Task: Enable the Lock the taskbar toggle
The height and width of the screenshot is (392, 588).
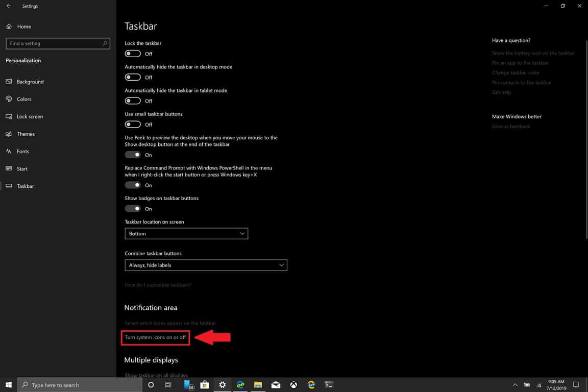Action: coord(133,54)
